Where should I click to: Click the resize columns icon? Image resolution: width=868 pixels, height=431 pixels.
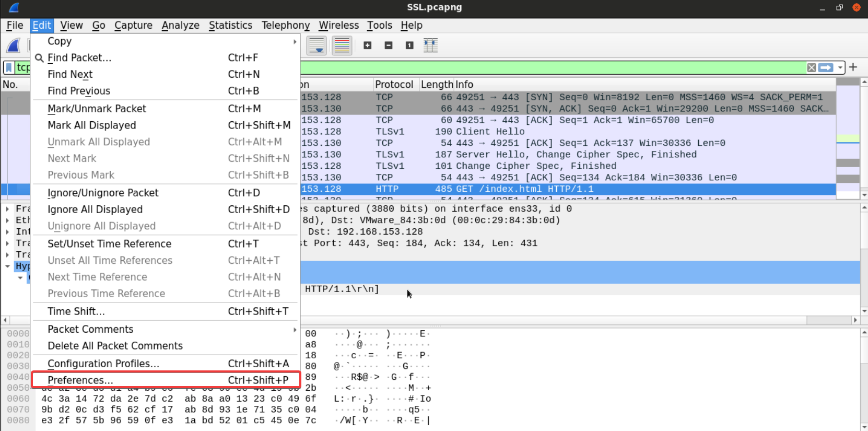click(x=430, y=45)
